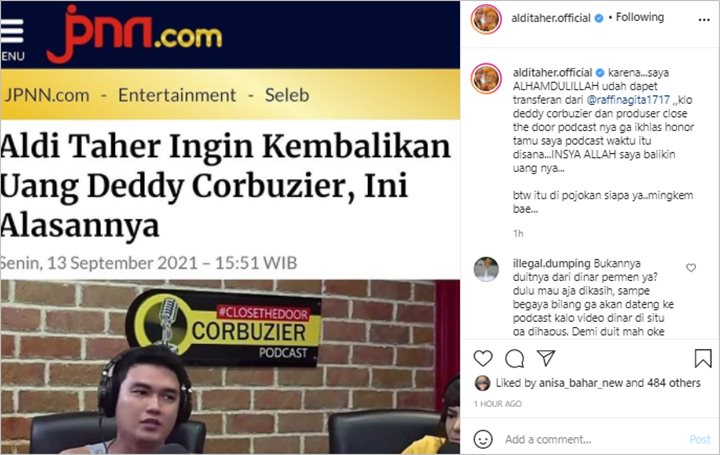This screenshot has width=720, height=455.
Task: Open emoji picker smiley icon
Action: 483,439
